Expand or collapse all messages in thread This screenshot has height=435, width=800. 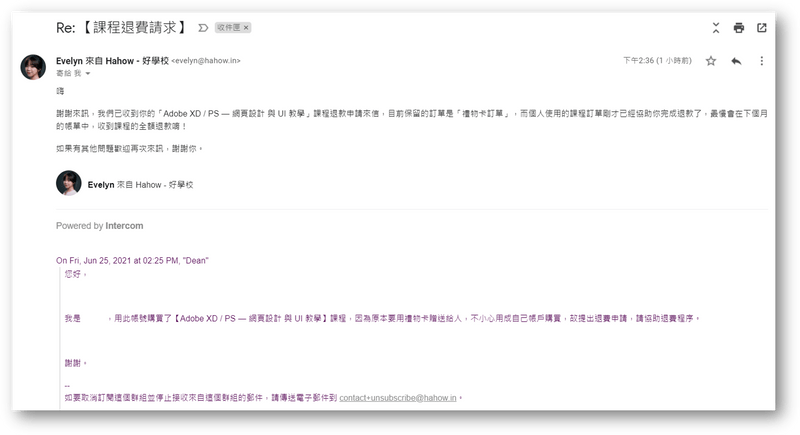pyautogui.click(x=715, y=28)
